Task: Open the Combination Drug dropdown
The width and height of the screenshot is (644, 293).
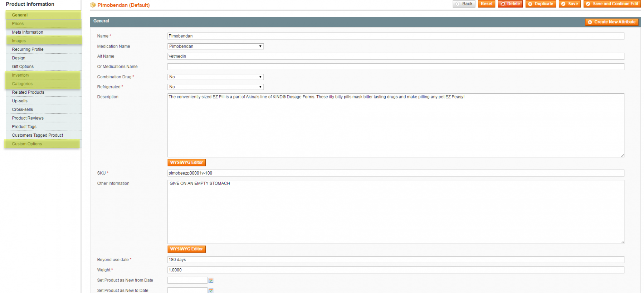Action: (215, 77)
